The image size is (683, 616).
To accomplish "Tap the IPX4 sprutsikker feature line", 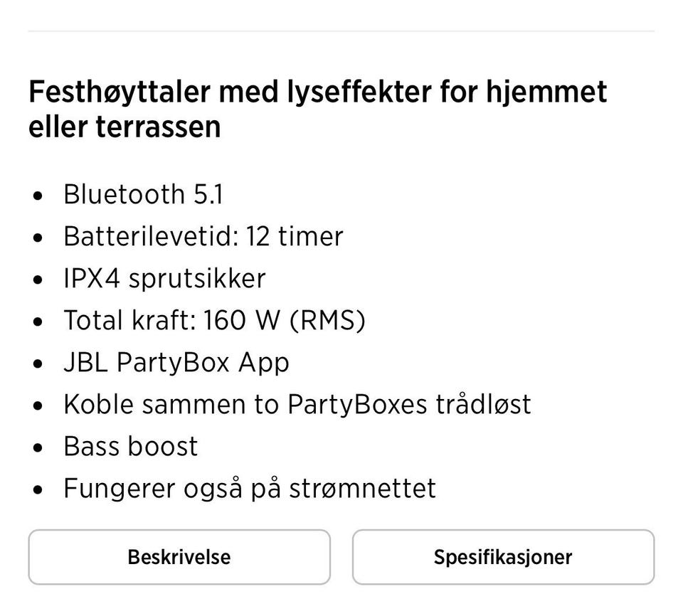I will click(164, 278).
